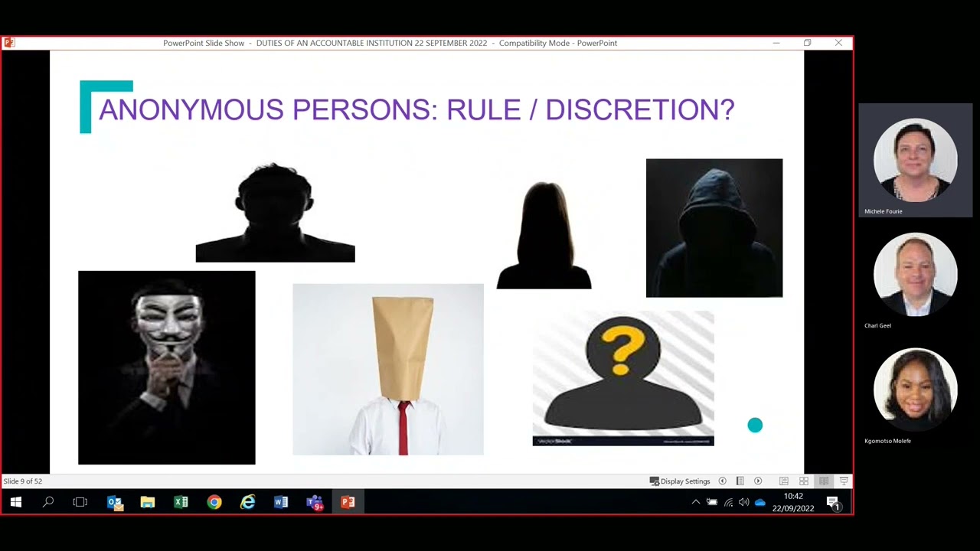Click the Slide 9 of 52 indicator
980x551 pixels.
[x=23, y=481]
